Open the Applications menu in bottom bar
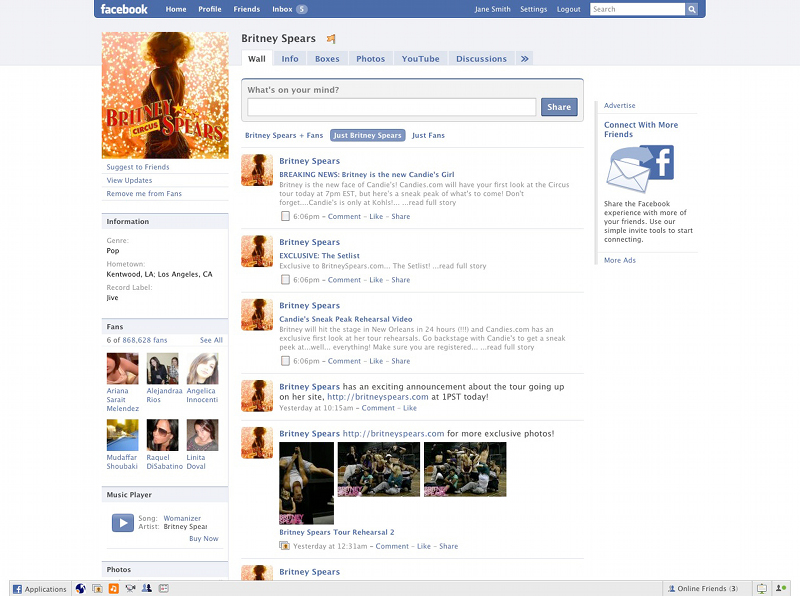This screenshot has height=596, width=800. [x=40, y=589]
